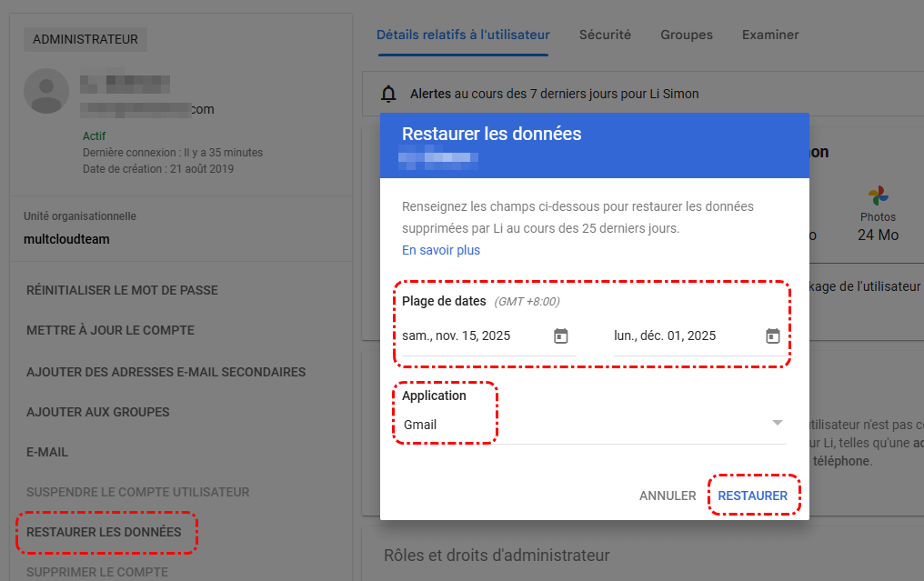The width and height of the screenshot is (924, 581).
Task: Open the start date calendar picker icon
Action: (x=560, y=336)
